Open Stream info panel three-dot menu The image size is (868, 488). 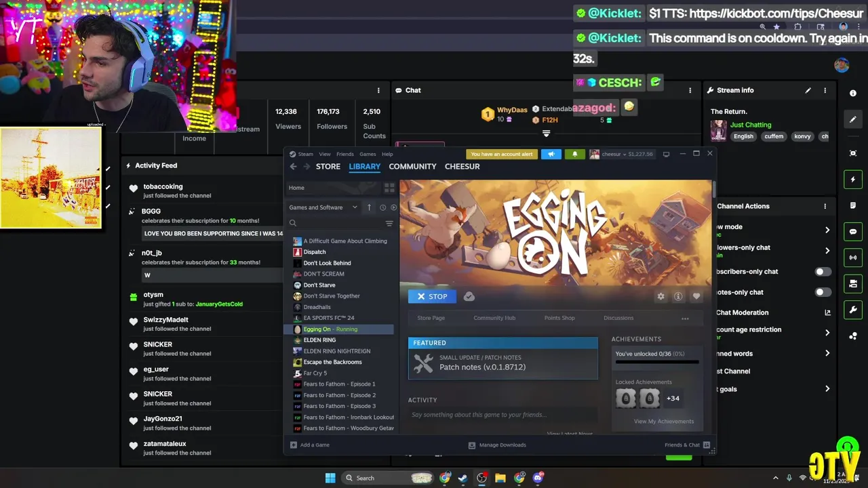(x=825, y=90)
